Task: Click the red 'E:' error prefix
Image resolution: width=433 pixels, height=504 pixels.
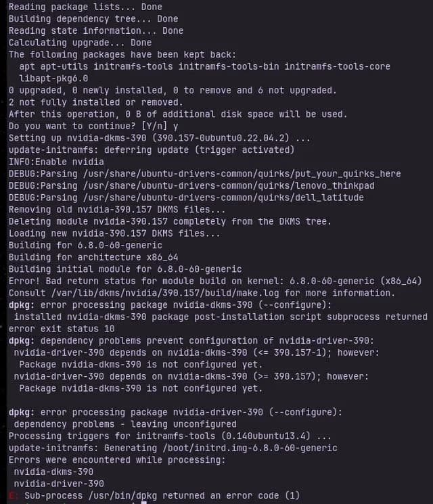Action: click(14, 496)
